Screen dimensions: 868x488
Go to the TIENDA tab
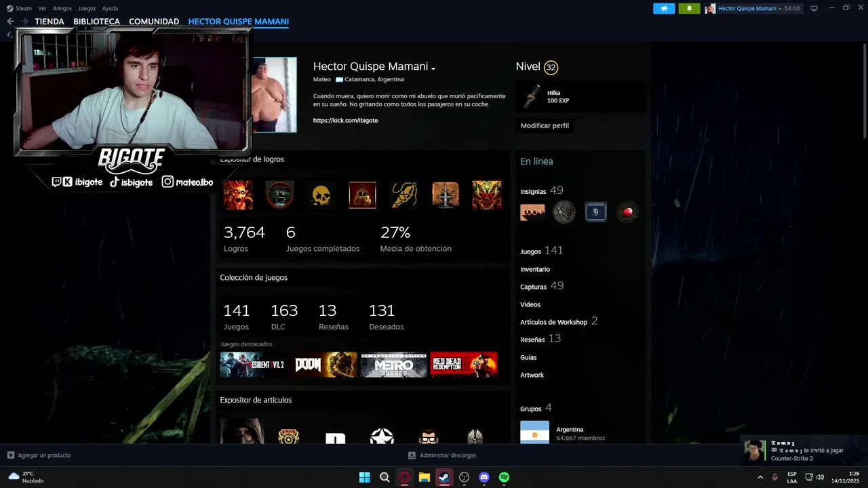50,22
